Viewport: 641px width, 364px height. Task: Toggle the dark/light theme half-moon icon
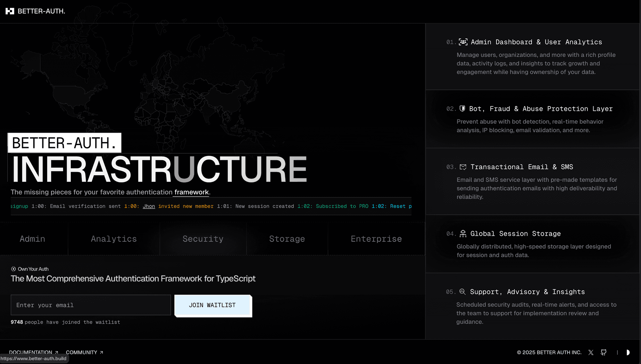pos(628,352)
